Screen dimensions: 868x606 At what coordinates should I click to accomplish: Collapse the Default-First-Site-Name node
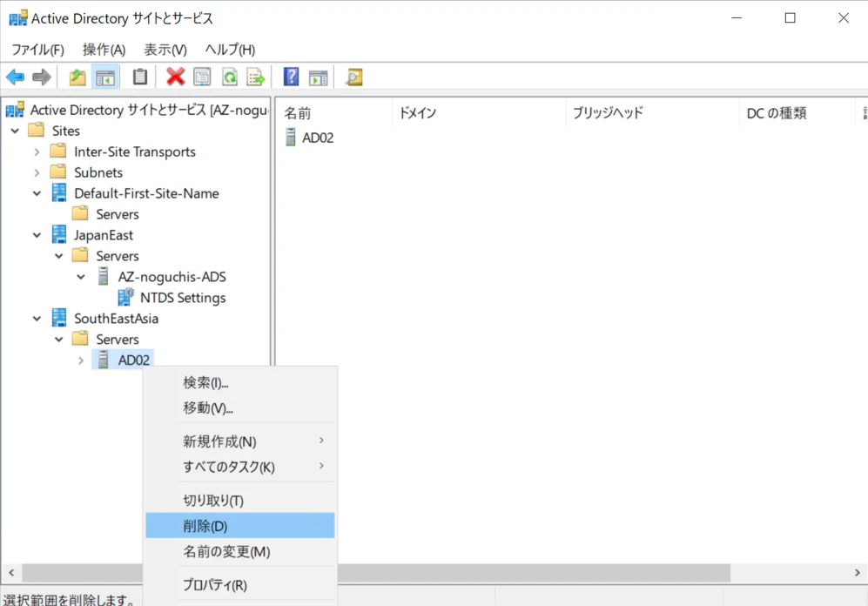point(37,193)
